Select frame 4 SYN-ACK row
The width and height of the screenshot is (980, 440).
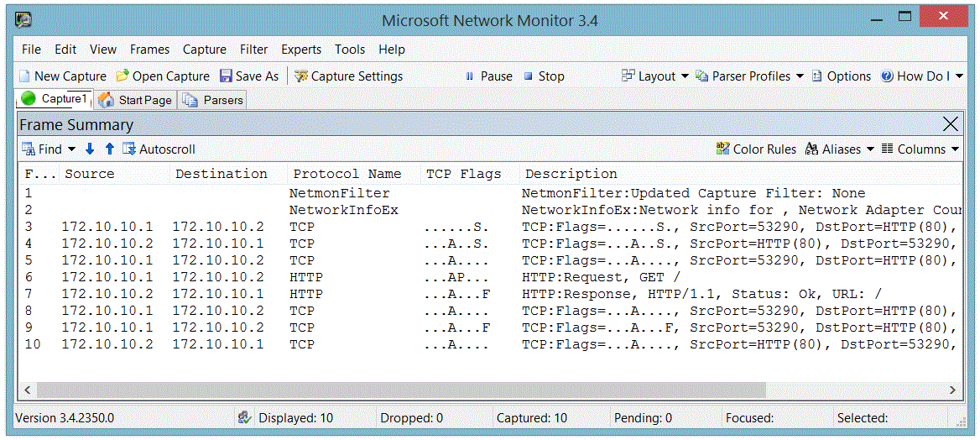point(491,244)
